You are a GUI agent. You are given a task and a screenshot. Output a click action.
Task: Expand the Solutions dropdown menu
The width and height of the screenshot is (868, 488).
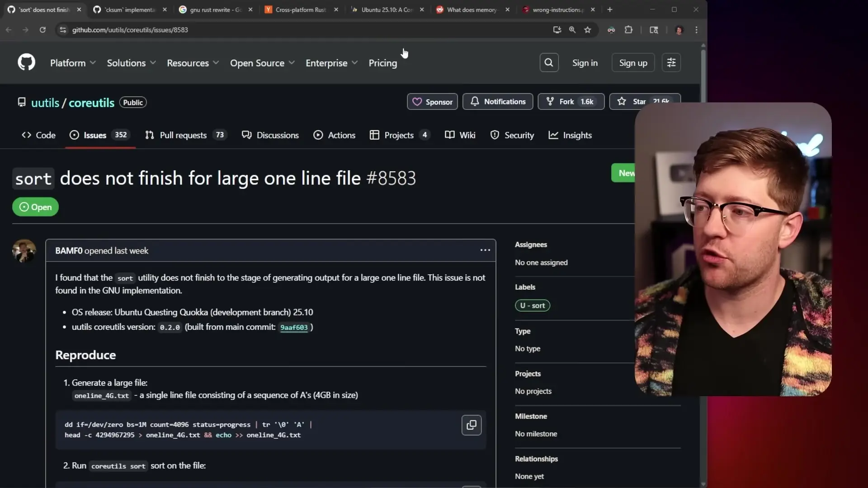click(x=131, y=63)
